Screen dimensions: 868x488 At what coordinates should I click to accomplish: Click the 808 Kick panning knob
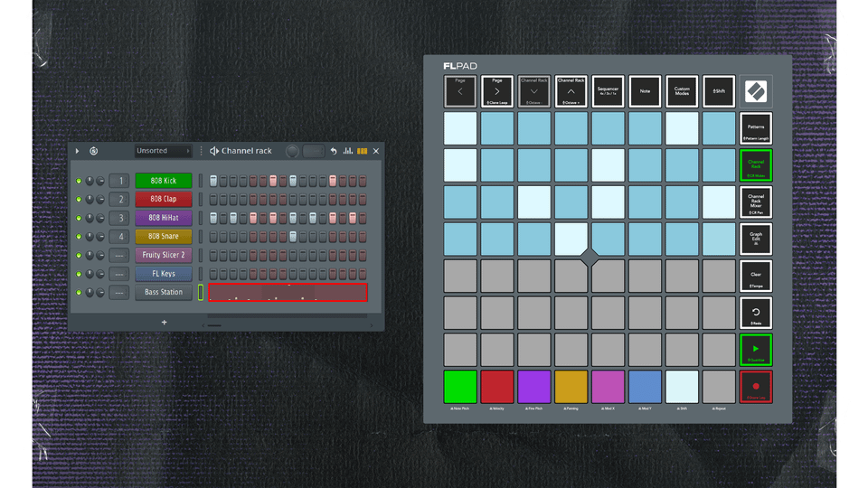click(x=90, y=181)
